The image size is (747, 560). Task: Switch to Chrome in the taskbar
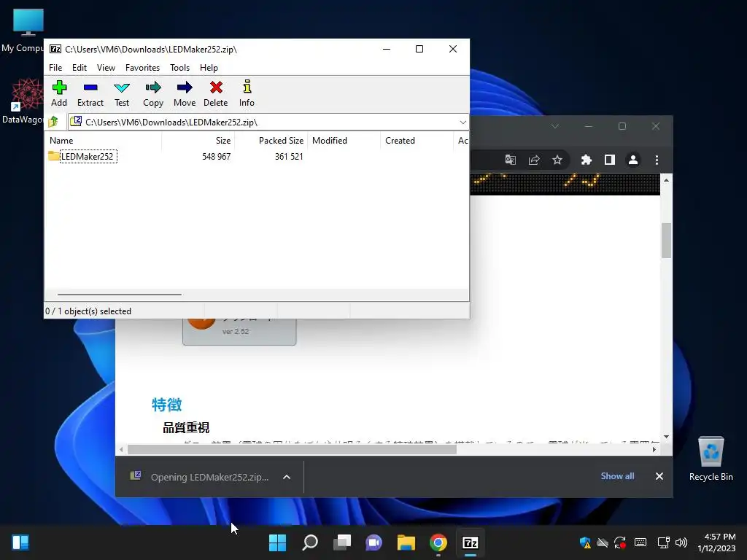tap(438, 542)
